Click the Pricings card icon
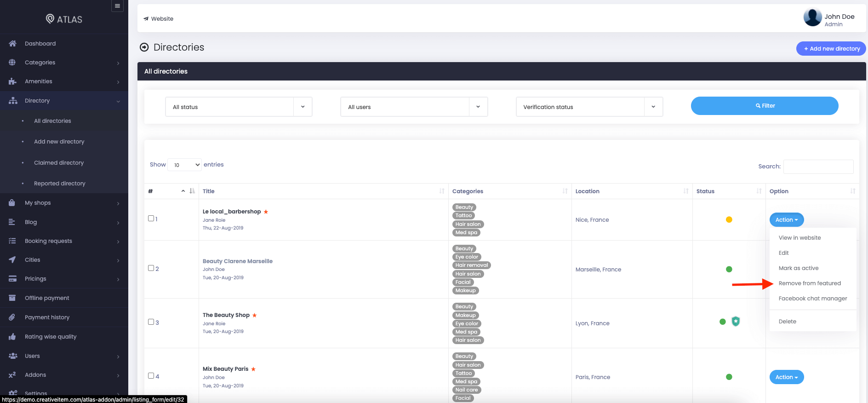Screen dimensions: 868x403 tap(12, 279)
